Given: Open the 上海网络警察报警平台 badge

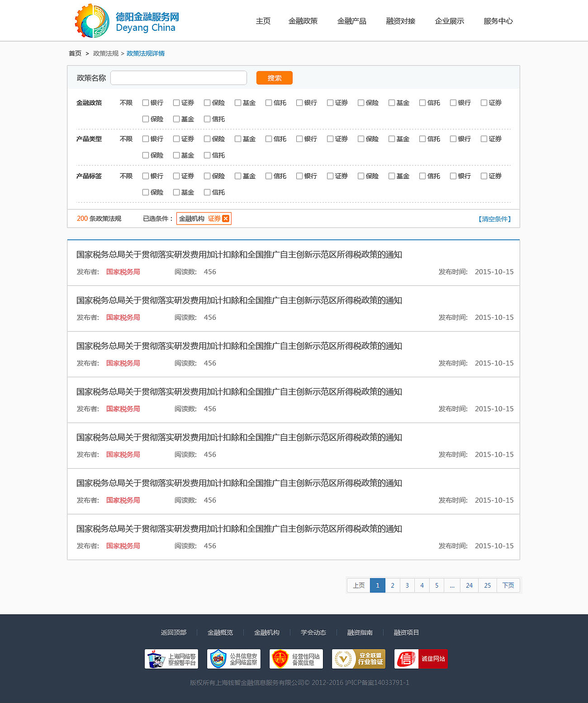Looking at the screenshot, I should coord(171,659).
